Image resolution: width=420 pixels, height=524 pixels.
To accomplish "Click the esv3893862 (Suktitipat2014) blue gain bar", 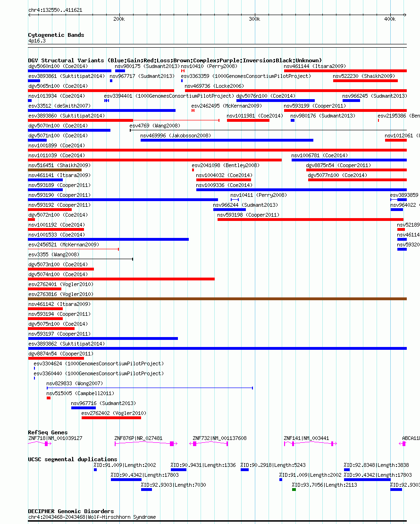I will (217, 348).
